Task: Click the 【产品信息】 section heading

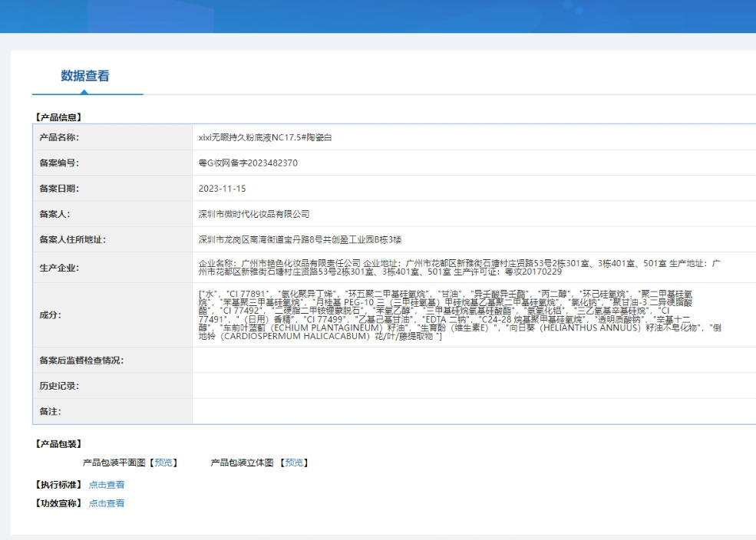Action: click(x=58, y=117)
